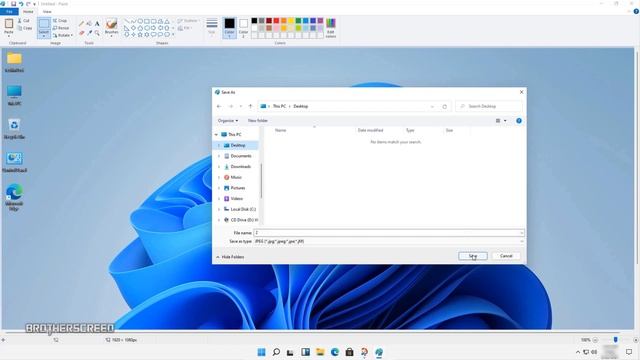Open Microsoft Store from the taskbar

pos(349,352)
